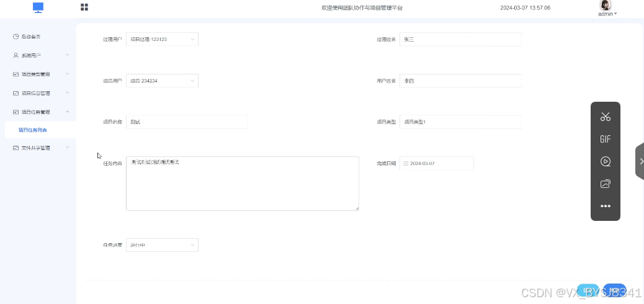Viewport: 644px width, 304px height.
Task: Expand the 项目信息管理 chevron
Action: pyautogui.click(x=68, y=93)
